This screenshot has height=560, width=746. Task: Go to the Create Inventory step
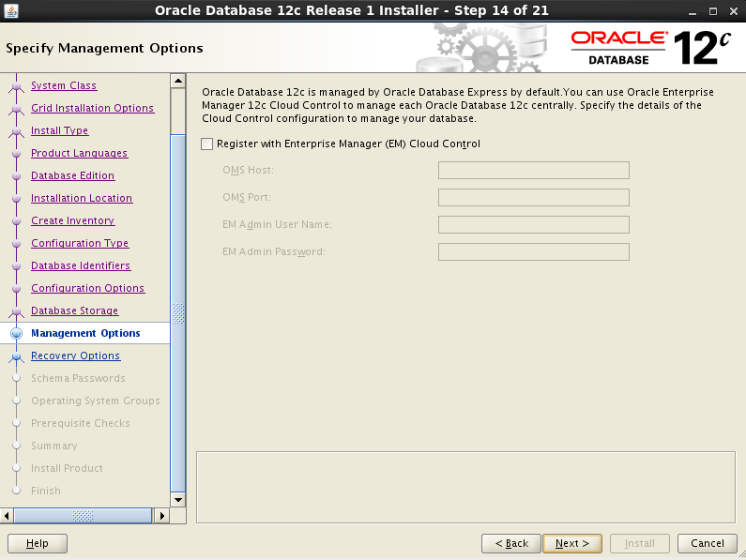point(72,220)
